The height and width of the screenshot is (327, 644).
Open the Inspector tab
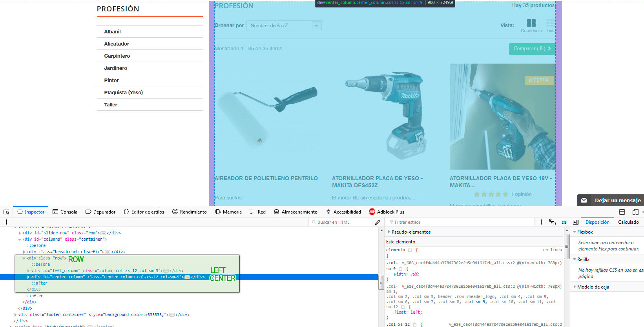(31, 212)
